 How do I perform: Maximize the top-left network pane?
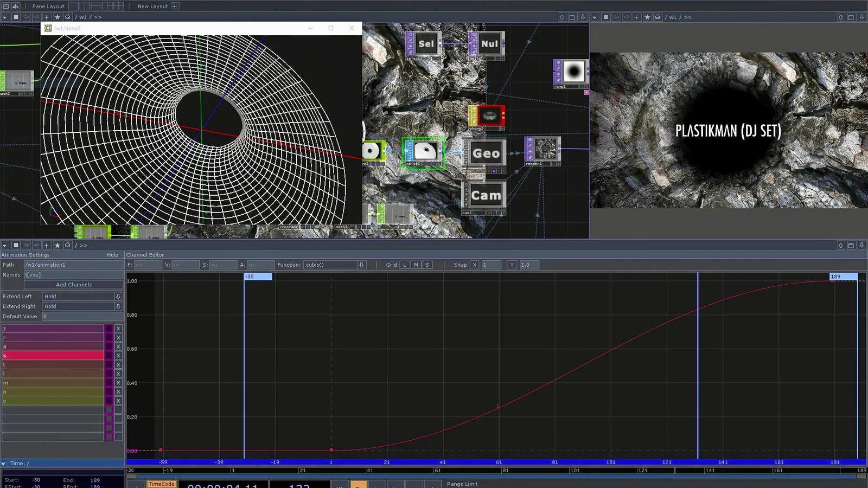coord(572,17)
